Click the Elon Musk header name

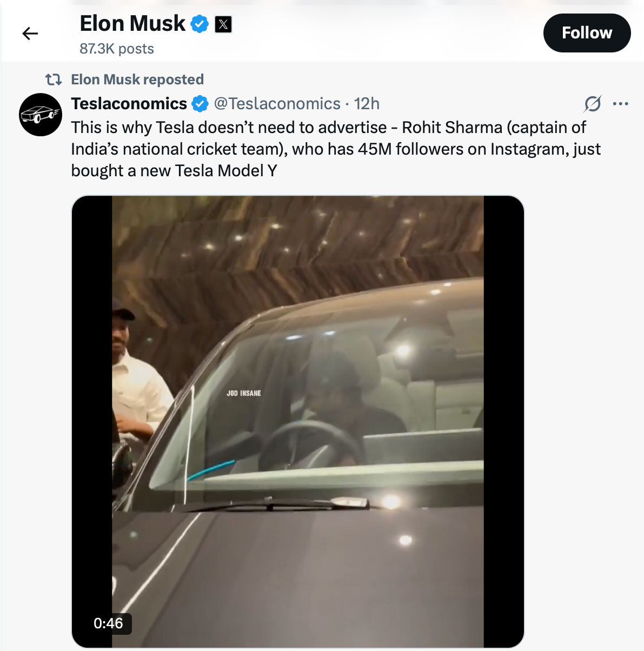132,24
